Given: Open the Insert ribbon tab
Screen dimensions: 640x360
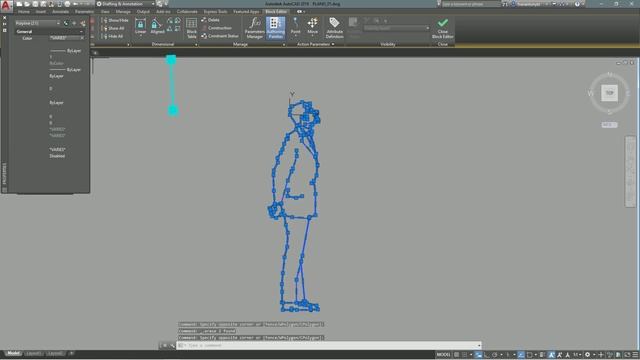Looking at the screenshot, I should pos(41,12).
